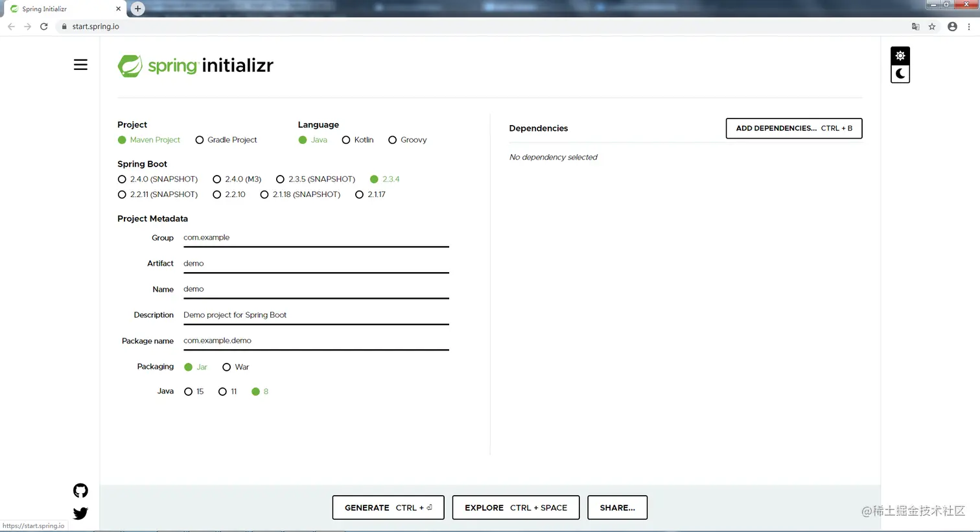This screenshot has width=980, height=532.
Task: Click the translate page icon
Action: [915, 27]
